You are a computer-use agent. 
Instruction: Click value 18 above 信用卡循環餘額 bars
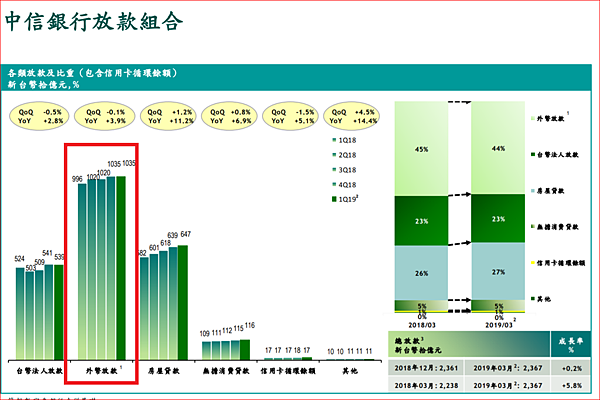[x=297, y=350]
